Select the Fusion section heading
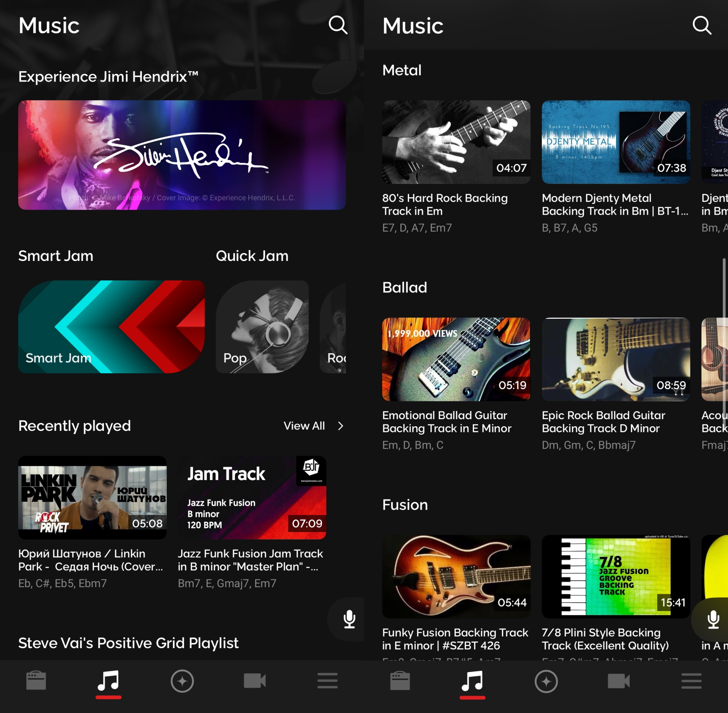 pos(405,505)
